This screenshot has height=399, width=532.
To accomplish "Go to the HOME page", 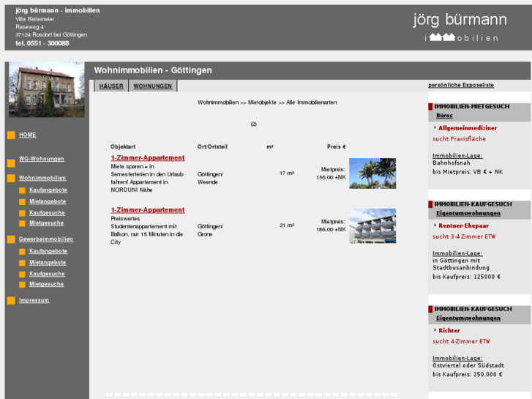I will [x=28, y=135].
